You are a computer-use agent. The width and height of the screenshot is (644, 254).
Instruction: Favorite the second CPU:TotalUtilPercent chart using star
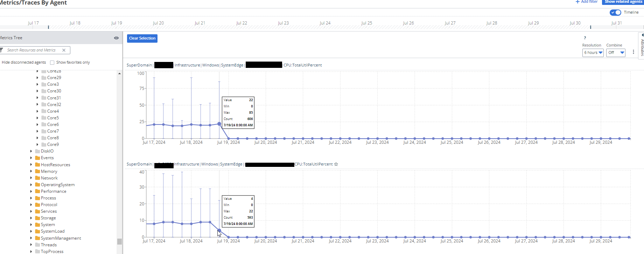tap(336, 164)
